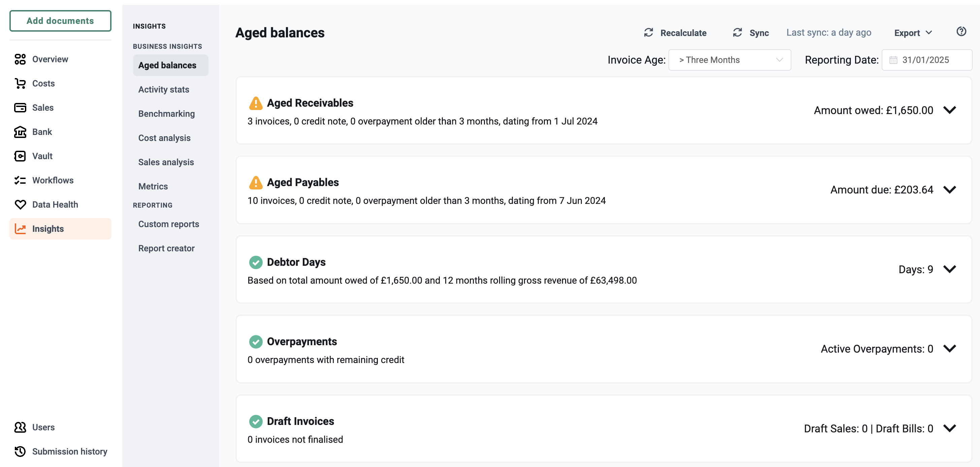Click the Aged Payables warning icon
Image resolution: width=980 pixels, height=467 pixels.
coord(256,182)
